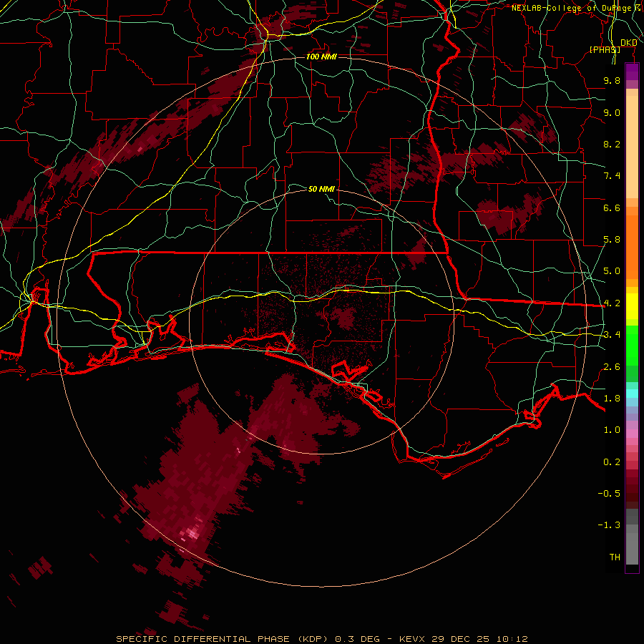Click the TH label at the scale bottom
644x644 pixels.
point(615,557)
